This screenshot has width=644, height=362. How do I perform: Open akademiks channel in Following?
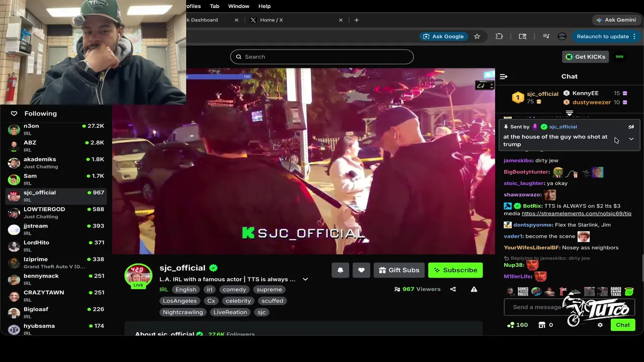pos(56,162)
